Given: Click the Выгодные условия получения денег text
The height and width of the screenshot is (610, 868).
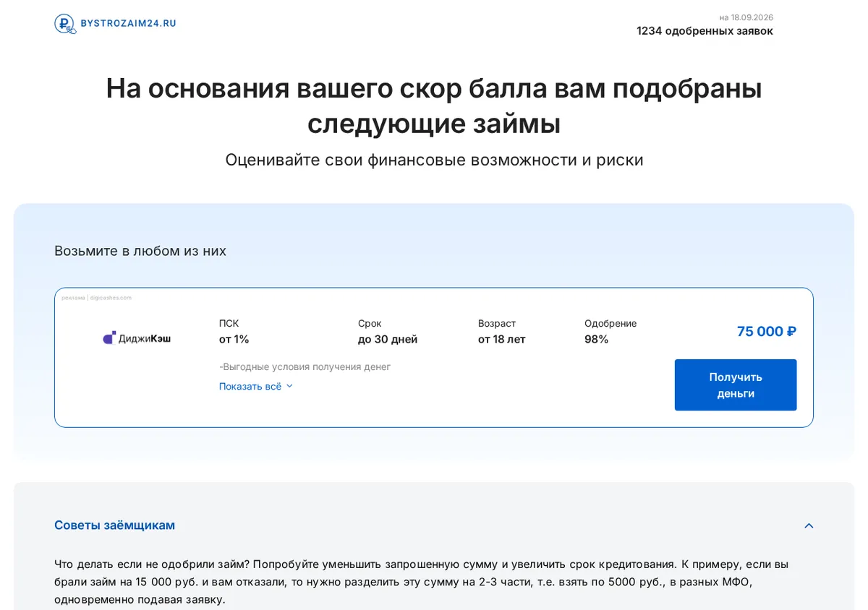Looking at the screenshot, I should 305,366.
